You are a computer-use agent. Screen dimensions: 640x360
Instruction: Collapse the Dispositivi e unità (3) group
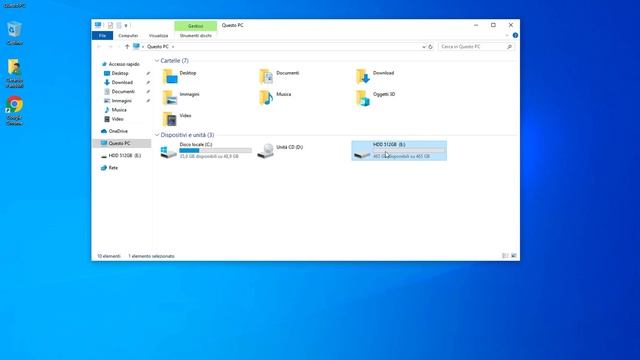click(157, 135)
